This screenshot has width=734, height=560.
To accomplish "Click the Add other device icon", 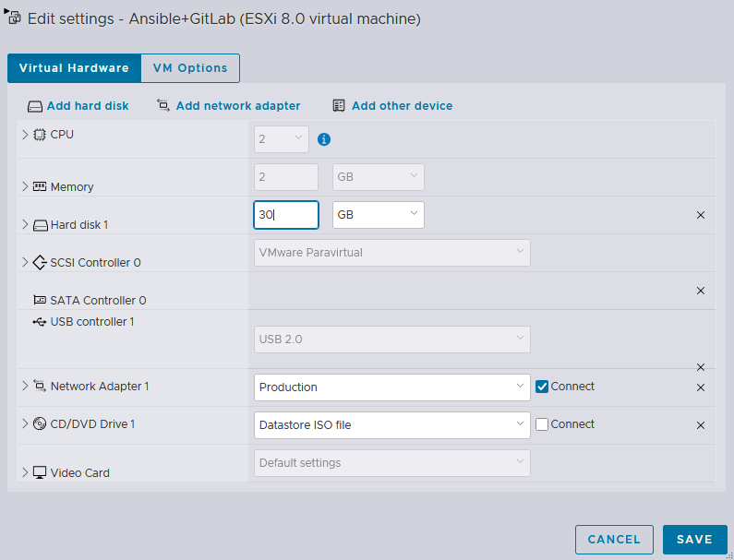I will pyautogui.click(x=339, y=106).
